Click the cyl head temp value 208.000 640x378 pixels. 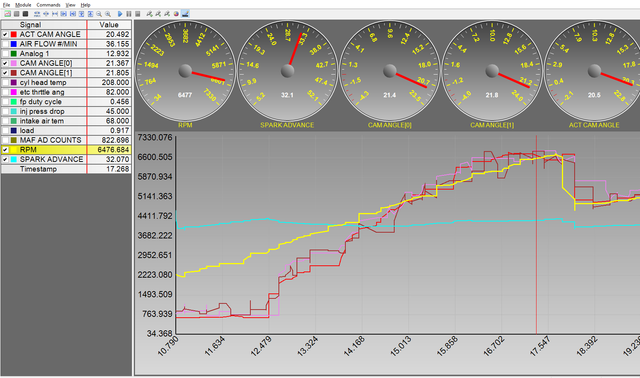pos(116,82)
